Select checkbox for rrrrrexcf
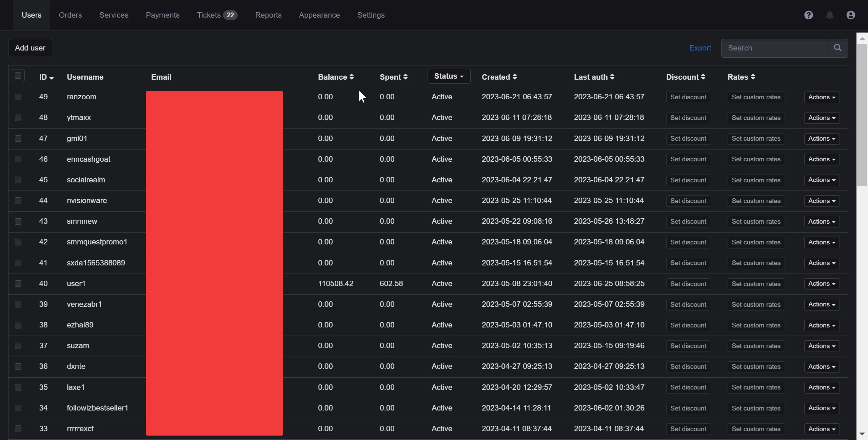Screen dimensions: 868x440 pos(18,428)
